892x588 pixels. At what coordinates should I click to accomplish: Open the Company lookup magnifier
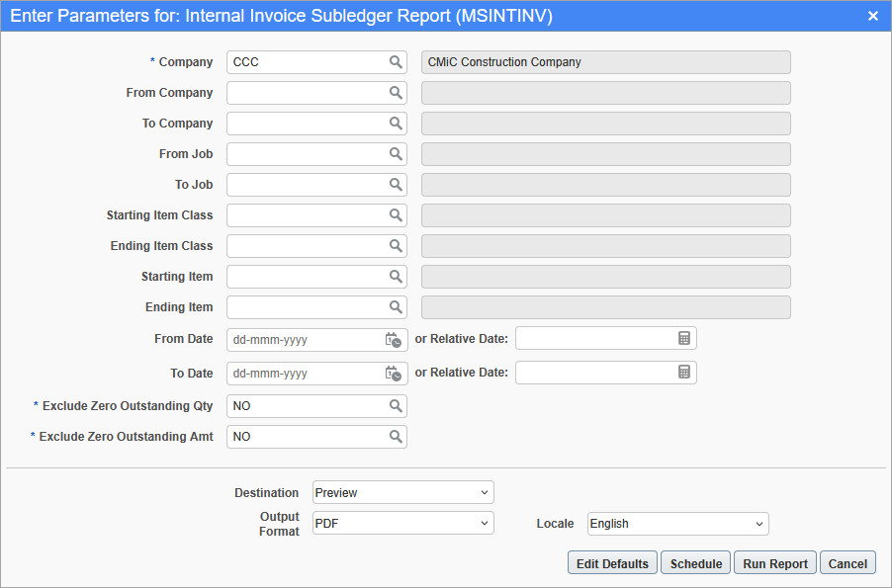[x=397, y=61]
